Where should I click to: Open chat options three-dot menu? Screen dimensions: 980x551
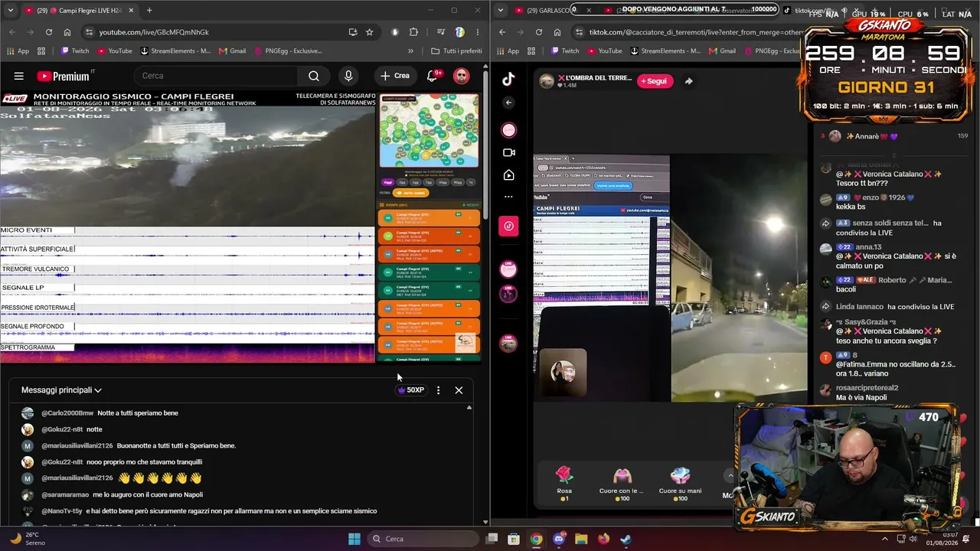coord(438,390)
